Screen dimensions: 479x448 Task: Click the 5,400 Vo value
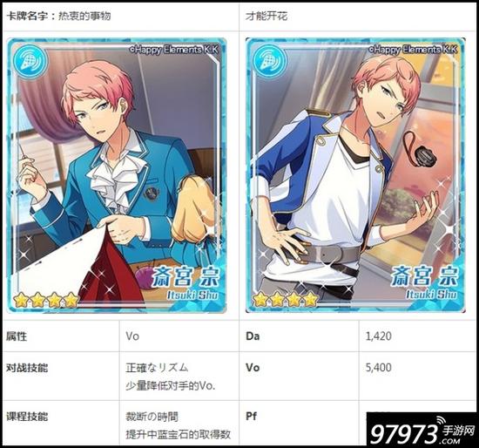tap(379, 367)
